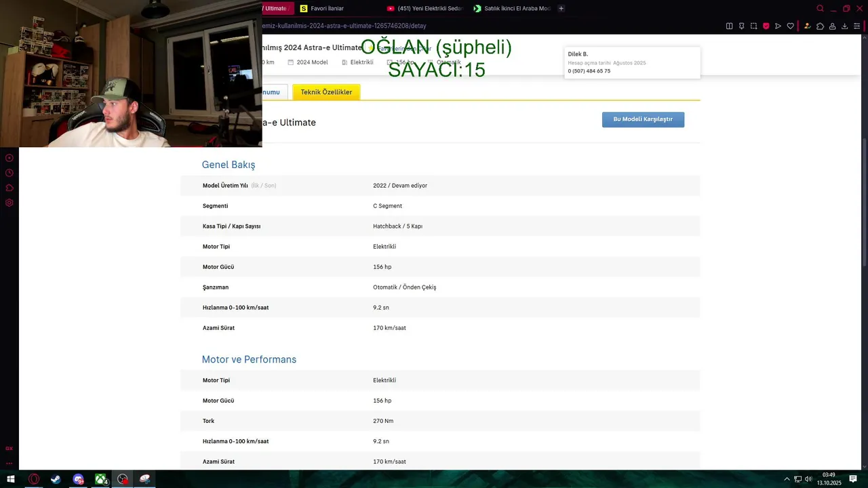Open the three dots sidebar setup menu

9,464
